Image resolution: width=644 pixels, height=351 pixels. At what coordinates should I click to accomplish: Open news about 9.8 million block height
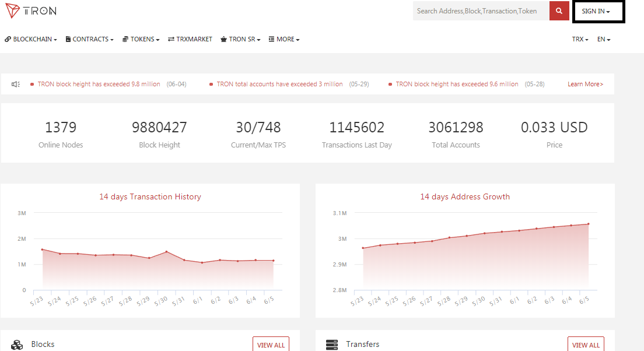[x=99, y=84]
